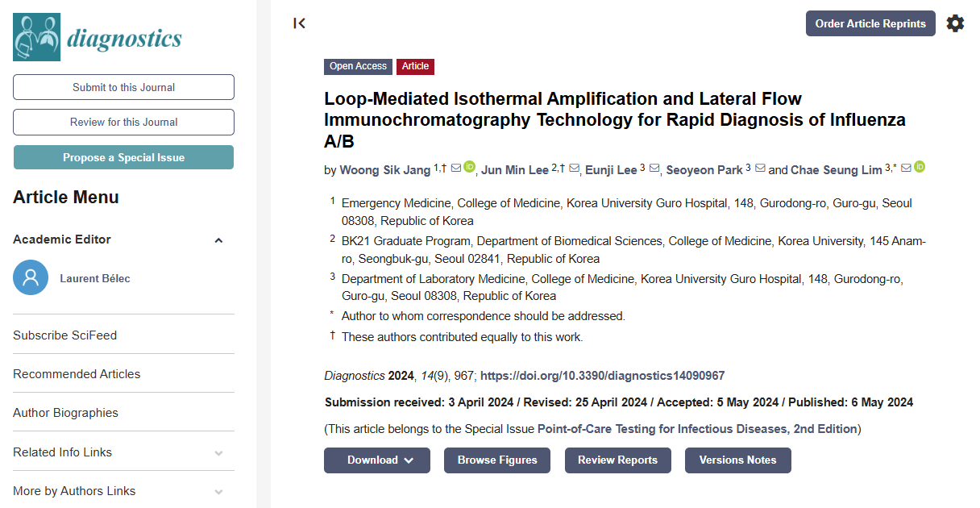The height and width of the screenshot is (508, 980).
Task: Click Woong Sik Jang's email envelope icon
Action: click(456, 168)
